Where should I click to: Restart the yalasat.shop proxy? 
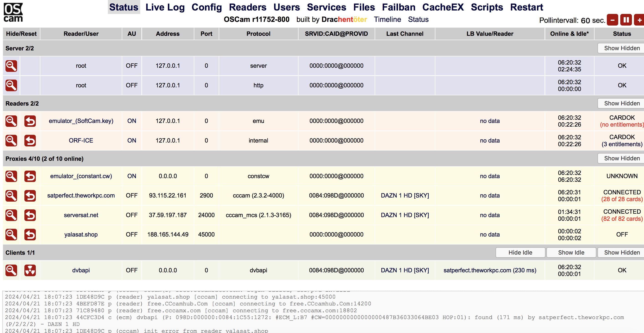click(30, 234)
